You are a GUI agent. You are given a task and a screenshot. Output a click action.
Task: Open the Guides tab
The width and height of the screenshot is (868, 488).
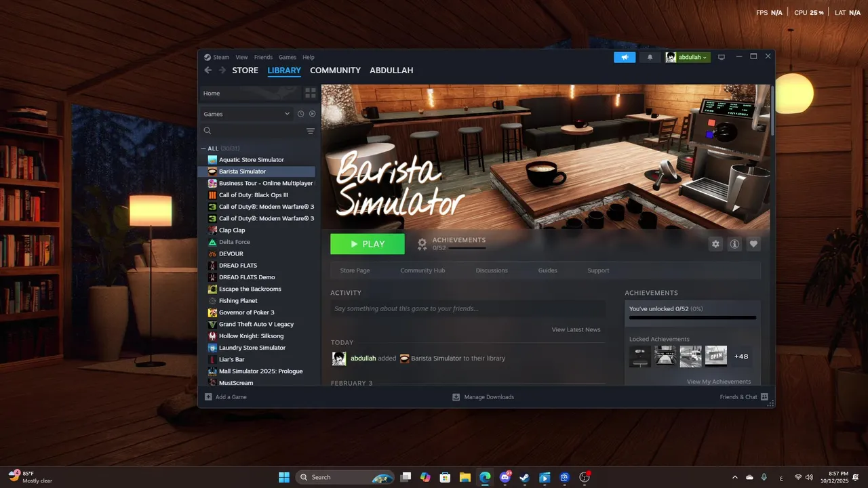tap(547, 270)
